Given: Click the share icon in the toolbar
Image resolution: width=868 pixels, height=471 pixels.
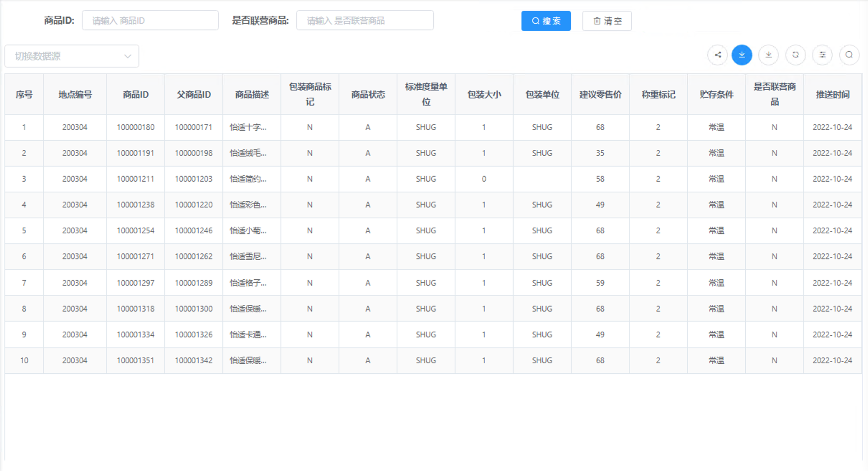Looking at the screenshot, I should click(x=717, y=55).
